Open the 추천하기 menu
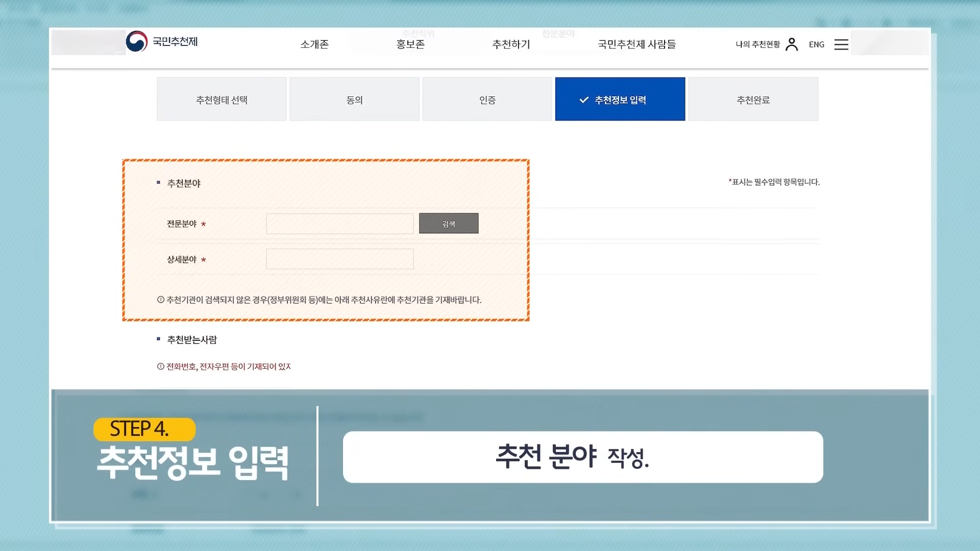Viewport: 980px width, 551px height. [511, 44]
